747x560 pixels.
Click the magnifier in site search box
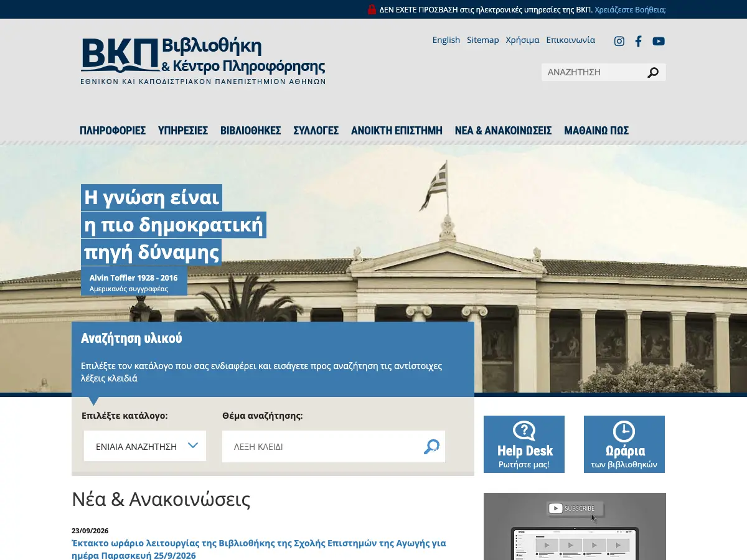coord(652,73)
